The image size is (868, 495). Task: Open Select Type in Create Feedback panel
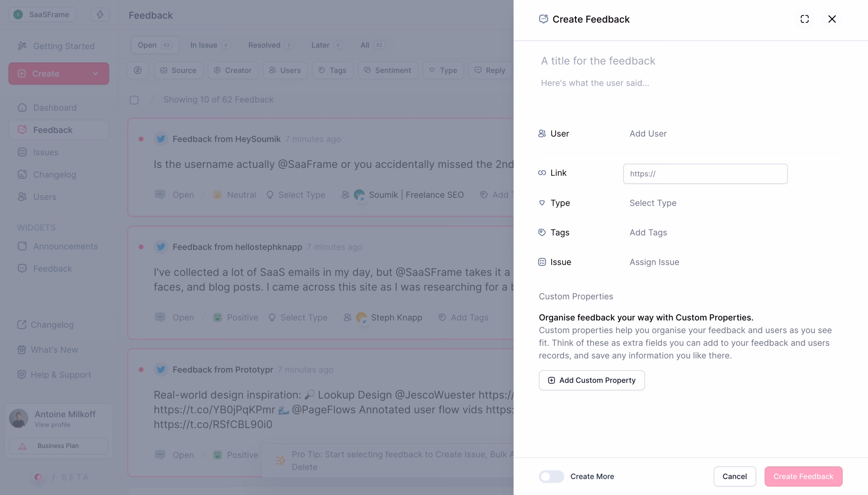(x=653, y=203)
